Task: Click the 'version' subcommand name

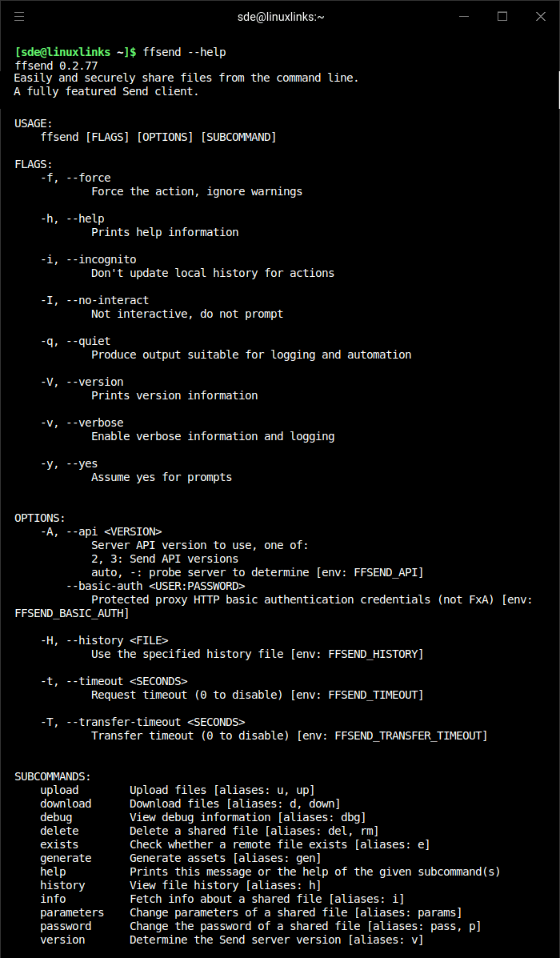Action: (62, 940)
